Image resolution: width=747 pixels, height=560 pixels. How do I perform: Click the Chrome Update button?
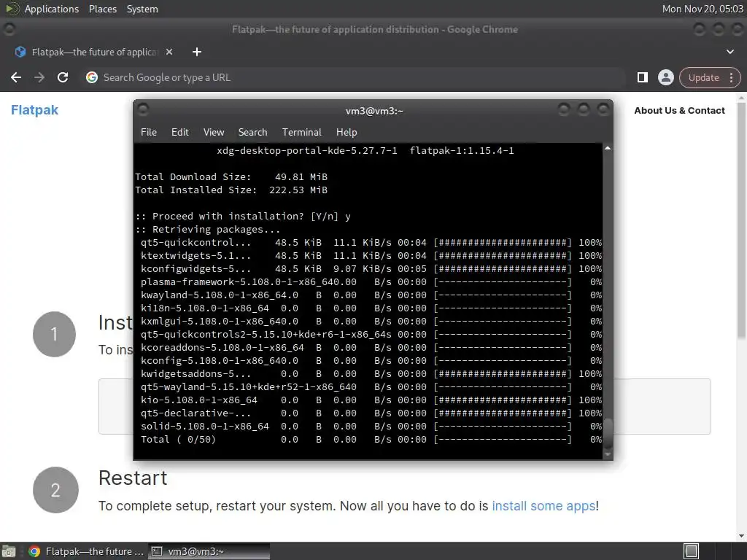click(x=703, y=77)
